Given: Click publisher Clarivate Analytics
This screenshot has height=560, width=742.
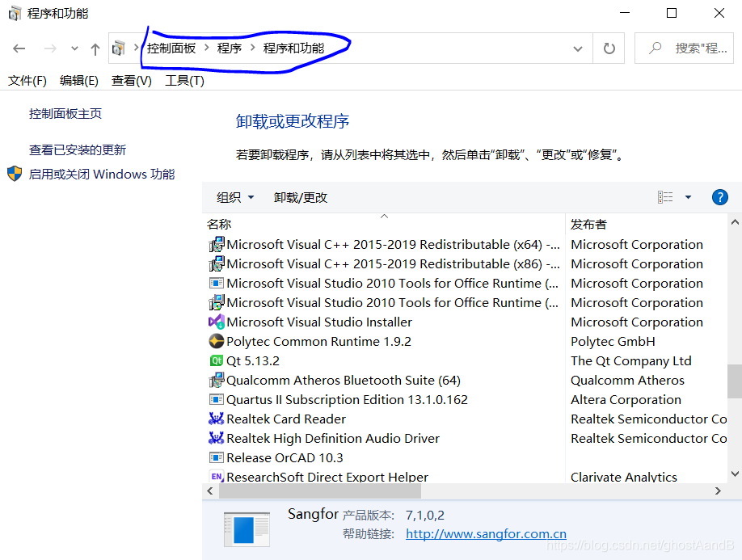Looking at the screenshot, I should point(624,477).
